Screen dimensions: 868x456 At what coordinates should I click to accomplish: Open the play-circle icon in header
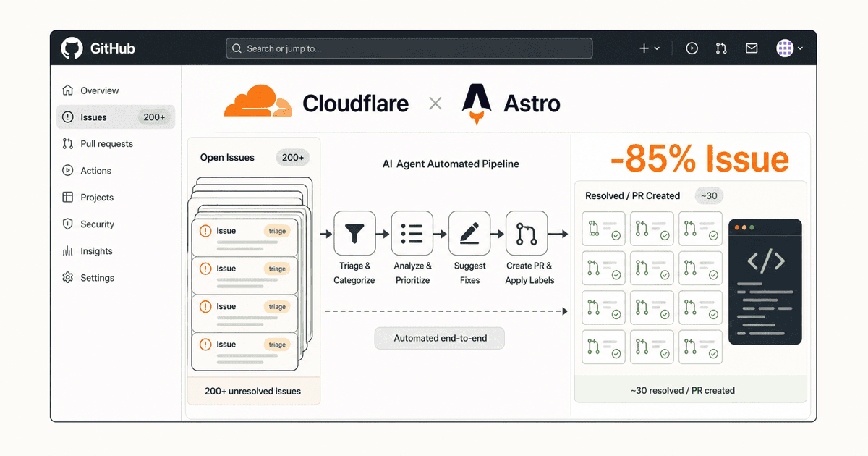pyautogui.click(x=692, y=48)
